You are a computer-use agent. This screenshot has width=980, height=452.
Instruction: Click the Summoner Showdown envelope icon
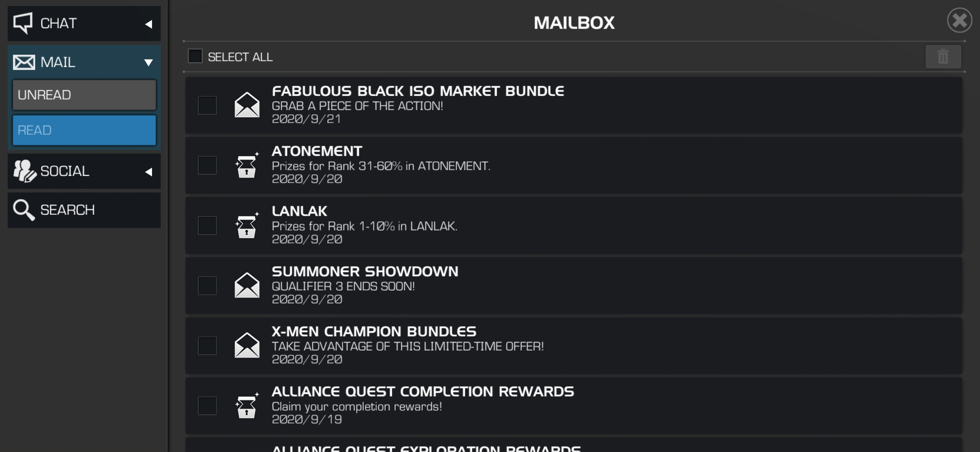coord(247,285)
